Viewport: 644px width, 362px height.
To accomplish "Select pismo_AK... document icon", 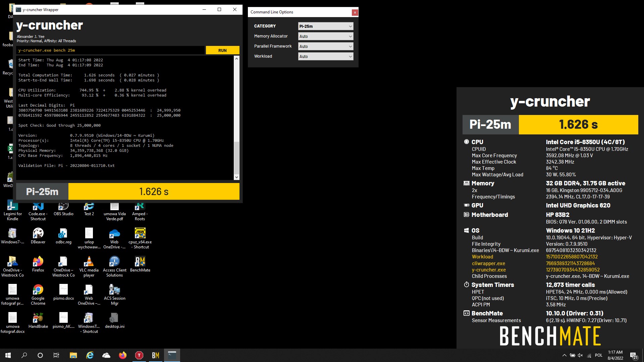I will click(x=63, y=320).
